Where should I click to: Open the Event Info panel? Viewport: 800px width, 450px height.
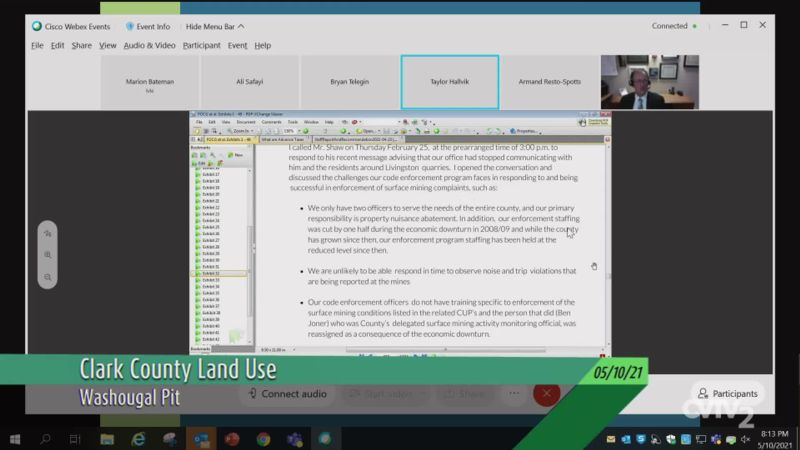coord(147,27)
